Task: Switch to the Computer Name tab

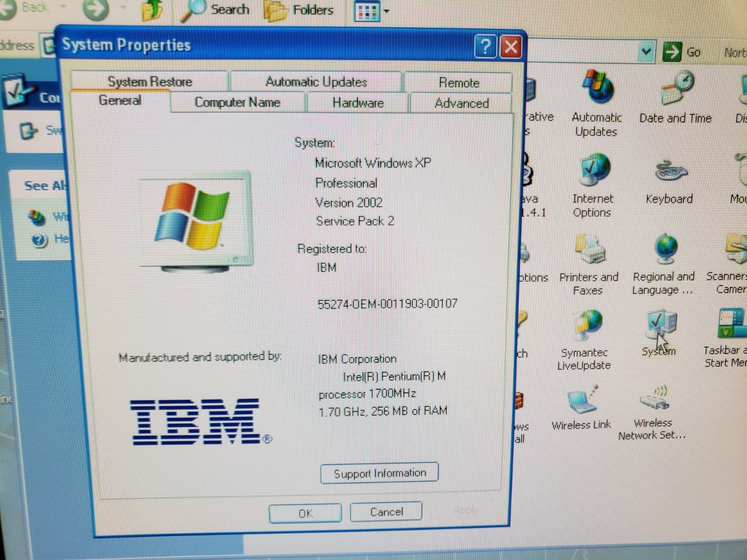Action: pyautogui.click(x=238, y=102)
